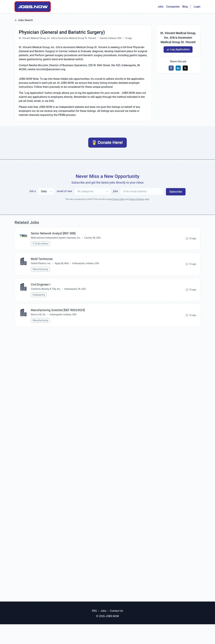Focus the Enter email address field
Viewport: 215px width, 644px height.
[142, 191]
